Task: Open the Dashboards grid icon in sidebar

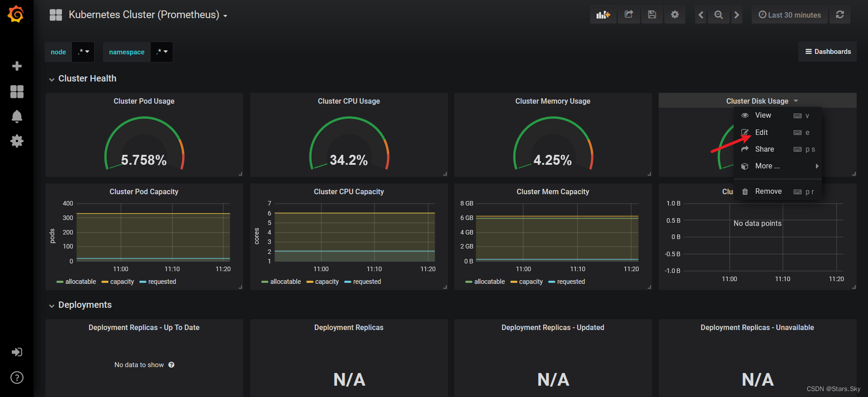Action: [17, 92]
